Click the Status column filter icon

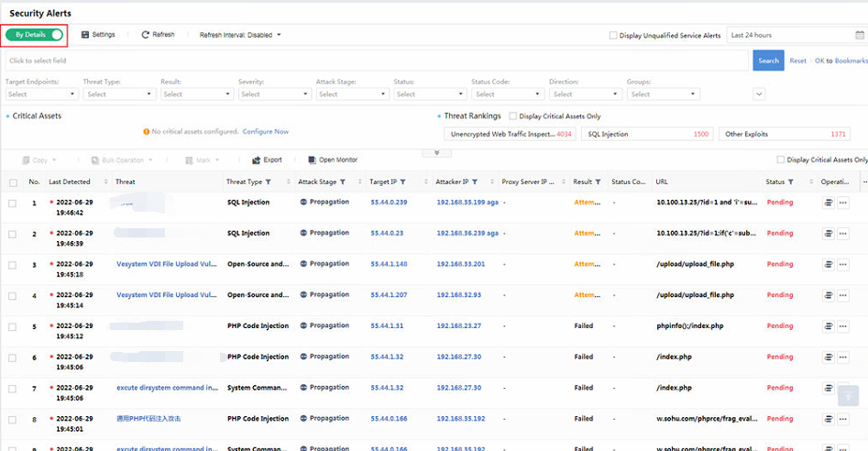(790, 182)
